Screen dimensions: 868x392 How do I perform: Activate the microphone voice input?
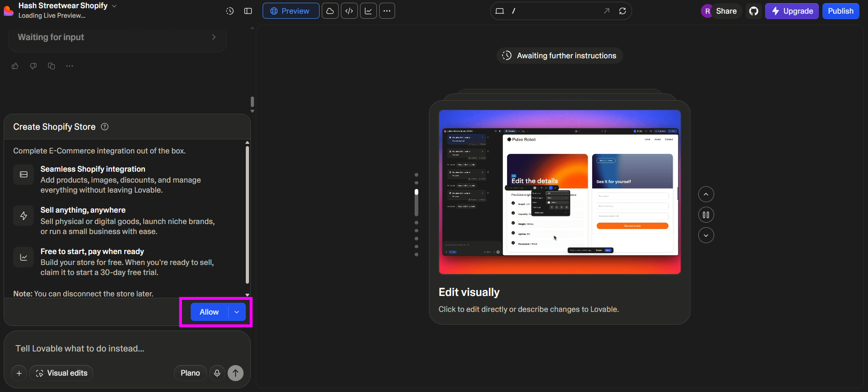coord(217,373)
